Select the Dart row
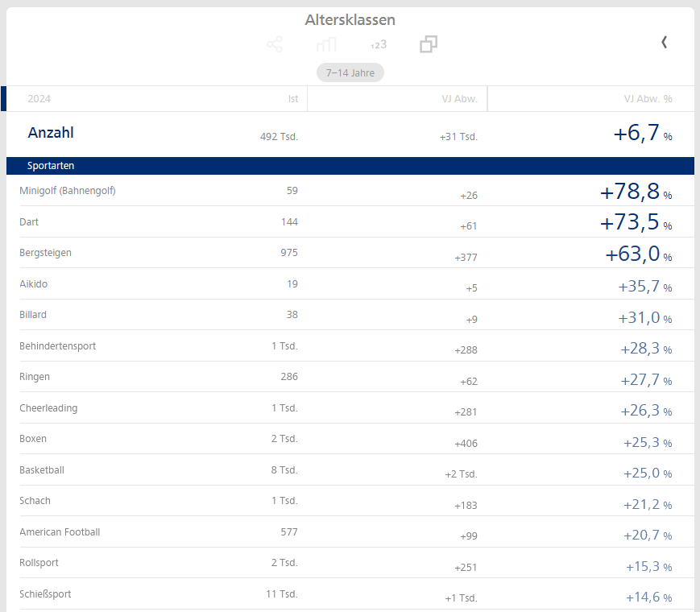Screen dimensions: 700x612 (29, 222)
